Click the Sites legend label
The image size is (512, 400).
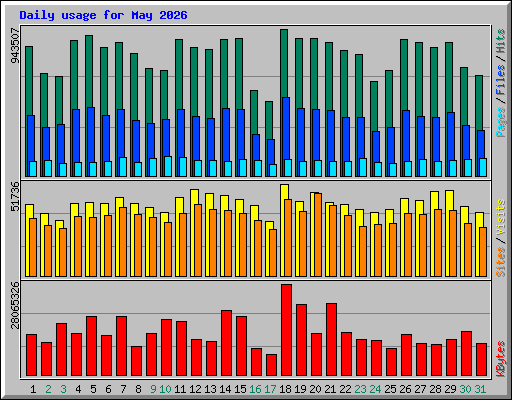[500, 262]
